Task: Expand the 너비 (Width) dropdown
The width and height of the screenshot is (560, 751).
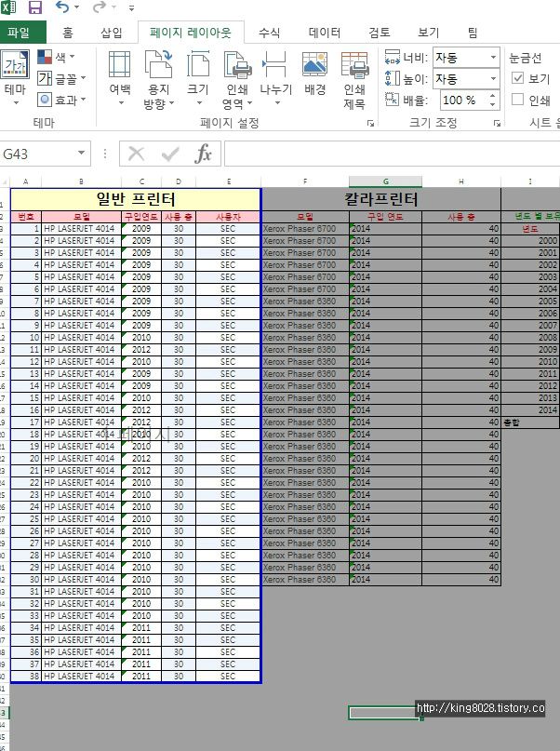Action: (x=493, y=58)
